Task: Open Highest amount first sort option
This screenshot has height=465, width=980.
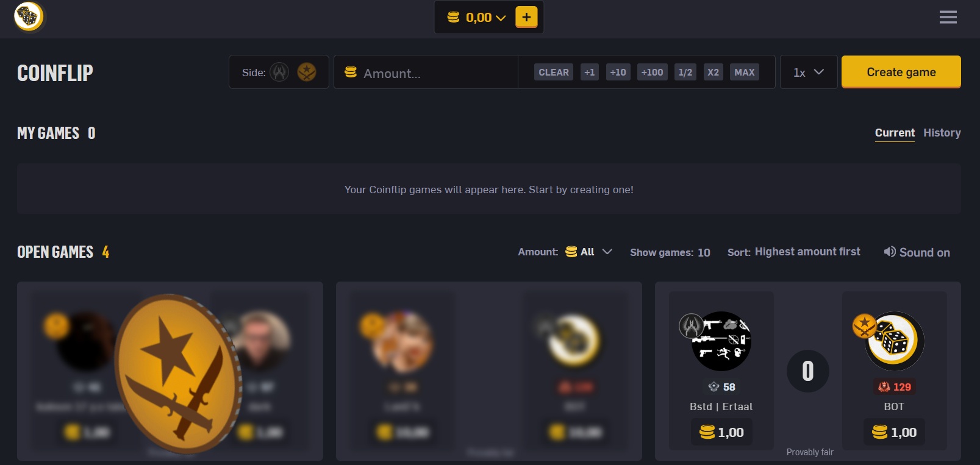Action: point(807,252)
